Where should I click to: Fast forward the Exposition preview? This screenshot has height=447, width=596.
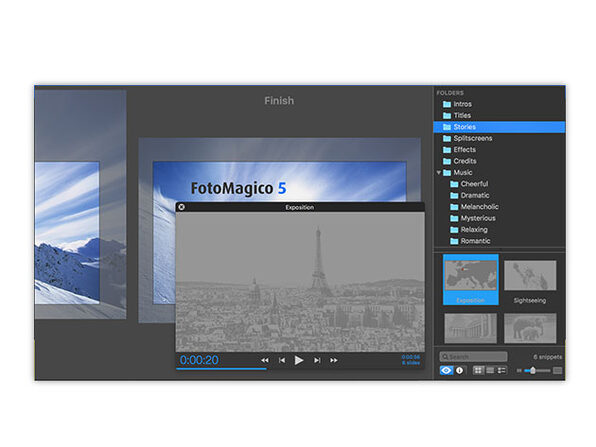(x=334, y=360)
